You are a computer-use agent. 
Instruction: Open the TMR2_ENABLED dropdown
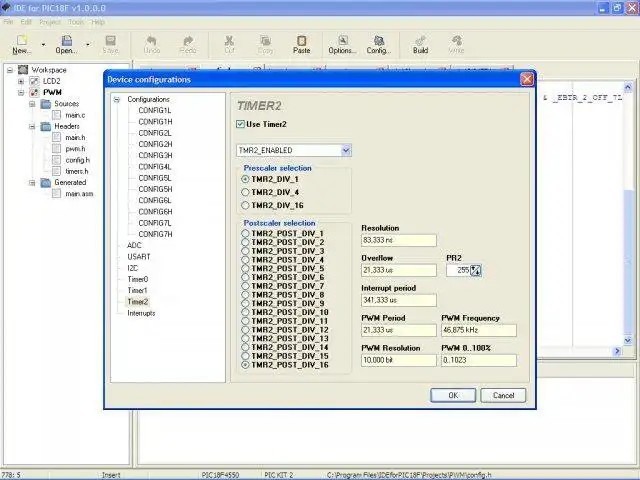[x=346, y=150]
